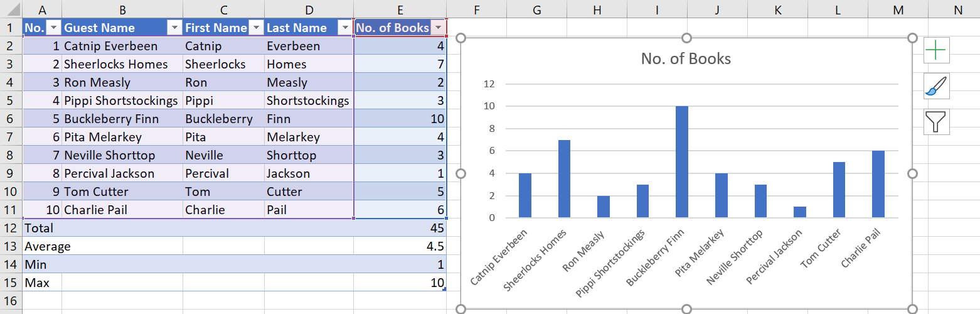980x314 pixels.
Task: Open the No. of Books filter dropdown
Action: (x=438, y=28)
